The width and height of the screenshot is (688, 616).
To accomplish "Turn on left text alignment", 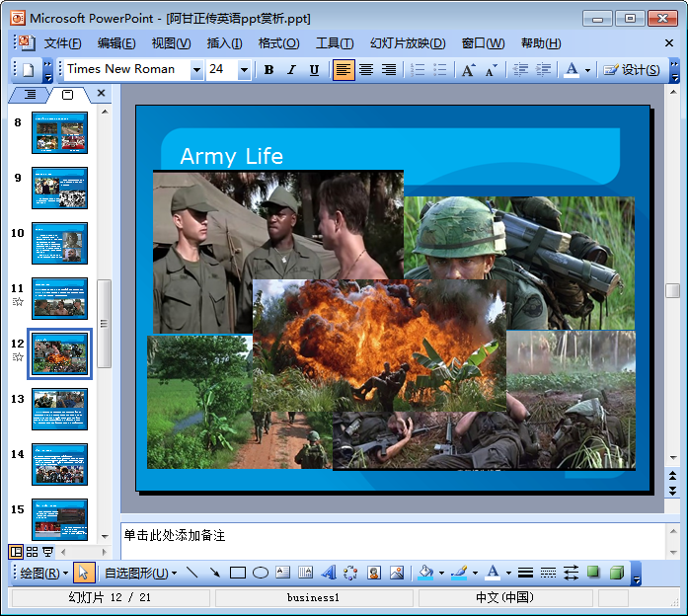I will [344, 70].
